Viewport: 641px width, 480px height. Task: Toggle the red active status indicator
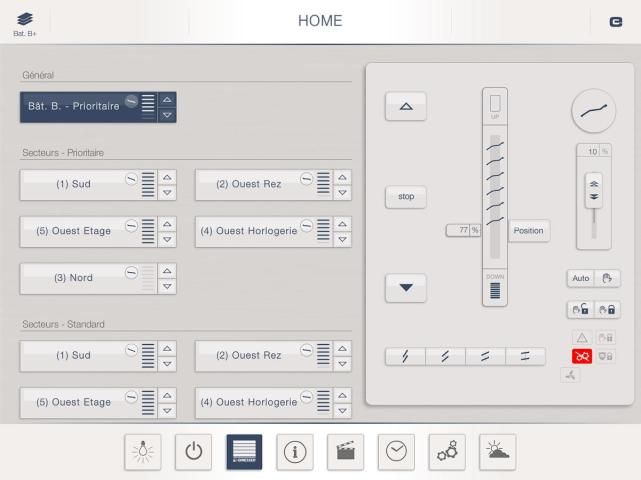pyautogui.click(x=581, y=356)
